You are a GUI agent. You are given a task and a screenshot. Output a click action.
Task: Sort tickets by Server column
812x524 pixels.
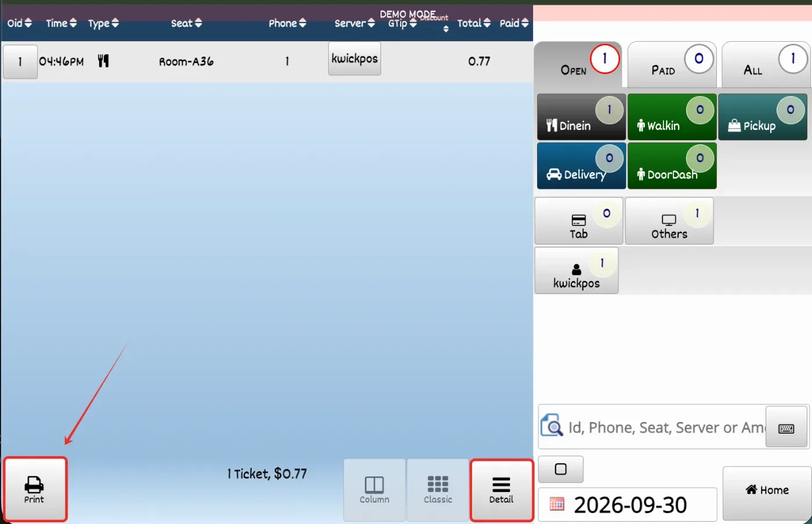point(355,23)
